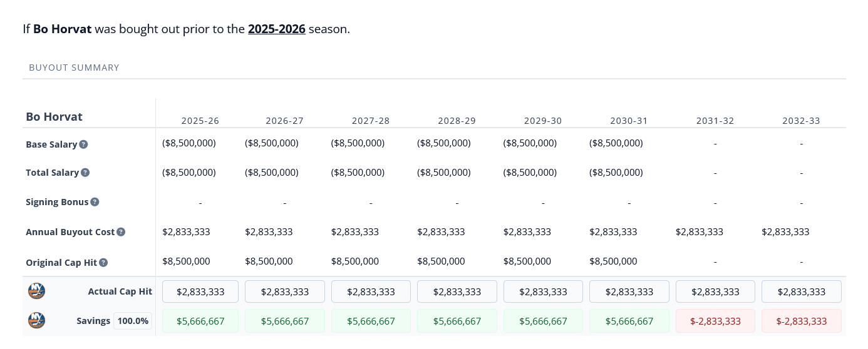Image resolution: width=868 pixels, height=349 pixels.
Task: Click the 100.0% savings percentage box
Action: click(133, 321)
